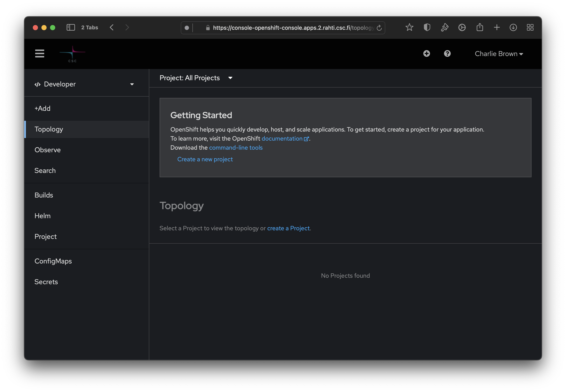The width and height of the screenshot is (566, 392).
Task: Show browser downloads icon
Action: pos(513,27)
